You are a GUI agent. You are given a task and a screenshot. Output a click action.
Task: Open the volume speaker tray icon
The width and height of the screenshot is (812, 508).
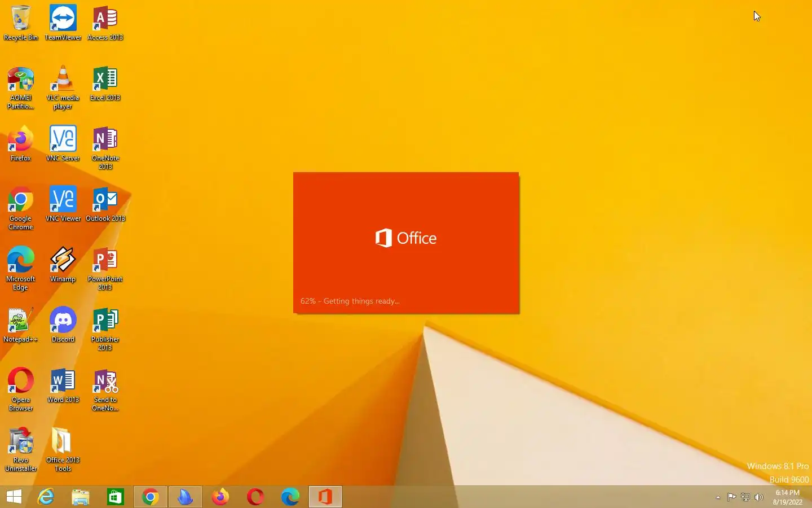click(759, 497)
